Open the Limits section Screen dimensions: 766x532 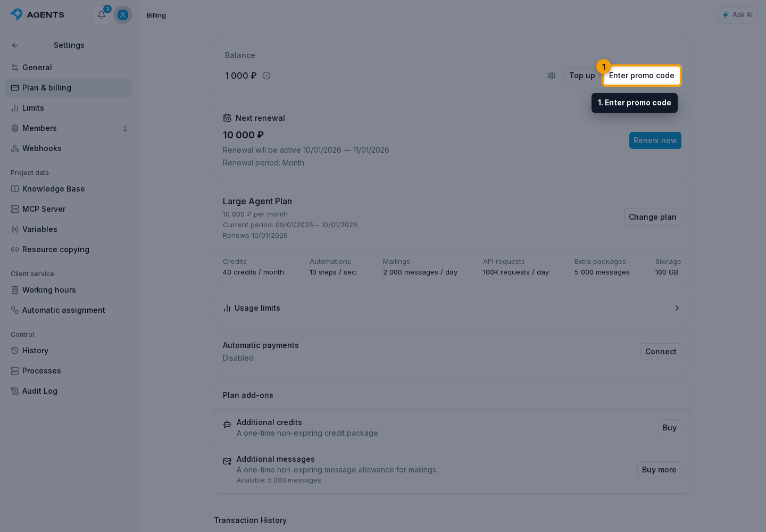click(69, 108)
